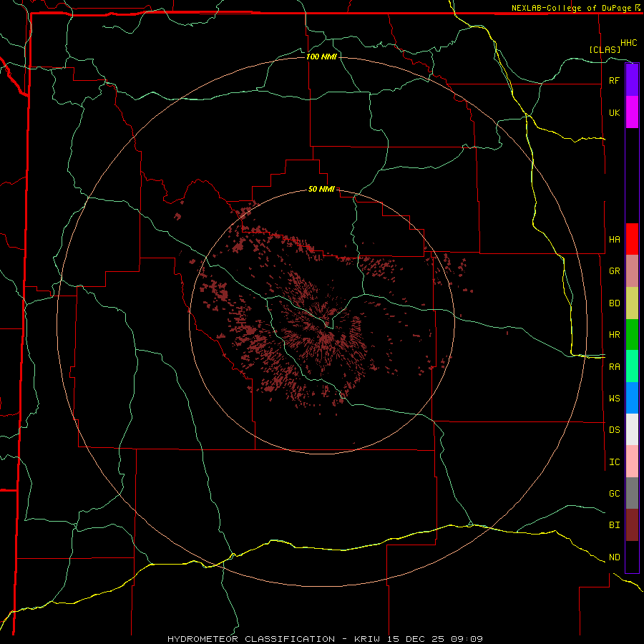Click the HA red legend swatch
The image size is (644, 644).
tap(632, 239)
